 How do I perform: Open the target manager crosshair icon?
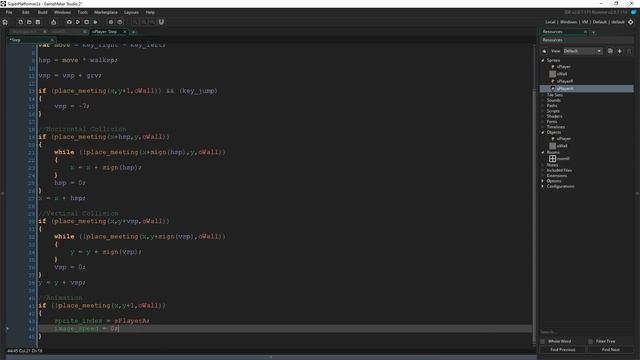click(631, 22)
